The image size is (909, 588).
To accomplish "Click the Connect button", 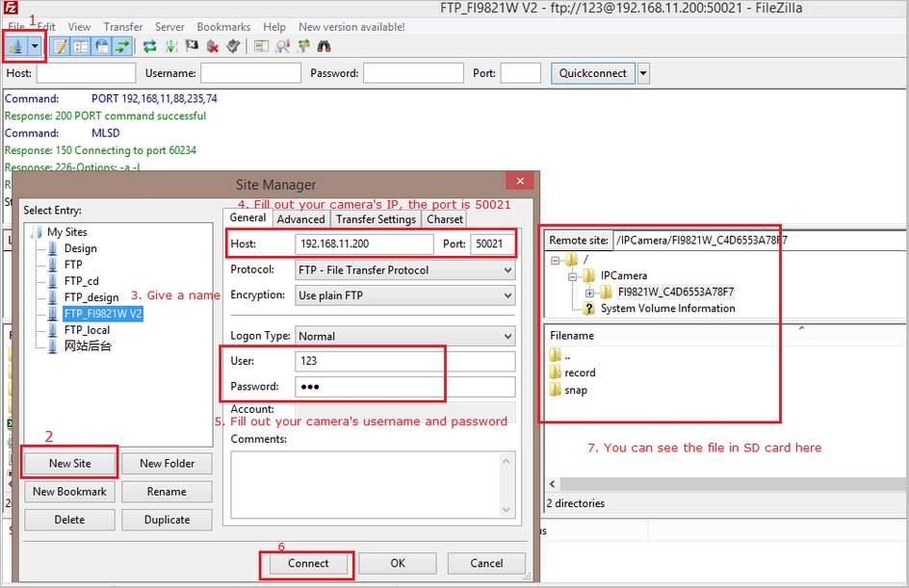I will [308, 564].
